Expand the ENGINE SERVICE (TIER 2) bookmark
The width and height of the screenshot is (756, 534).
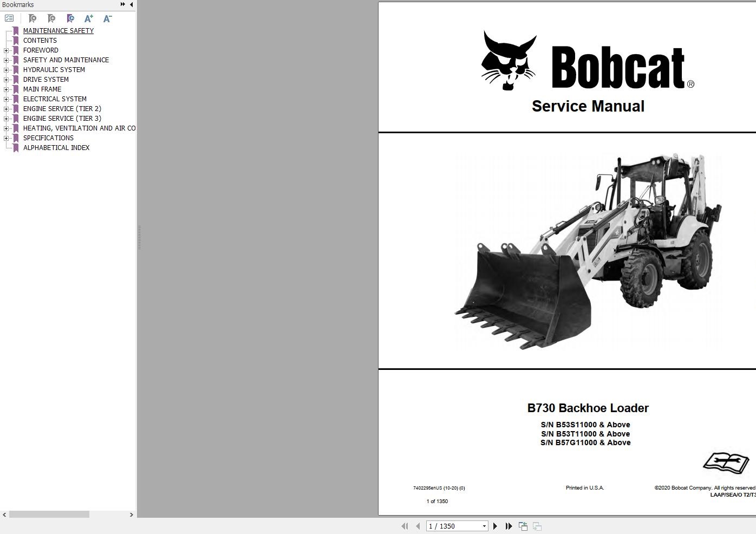[6, 109]
